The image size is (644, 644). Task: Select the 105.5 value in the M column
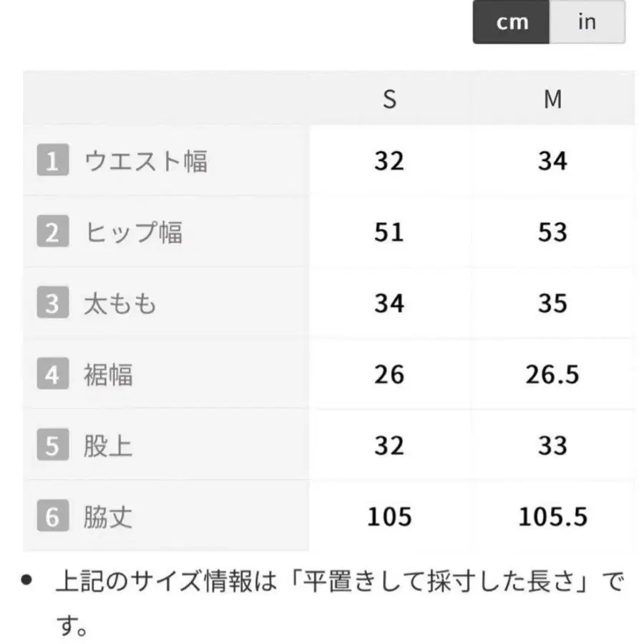tap(553, 516)
